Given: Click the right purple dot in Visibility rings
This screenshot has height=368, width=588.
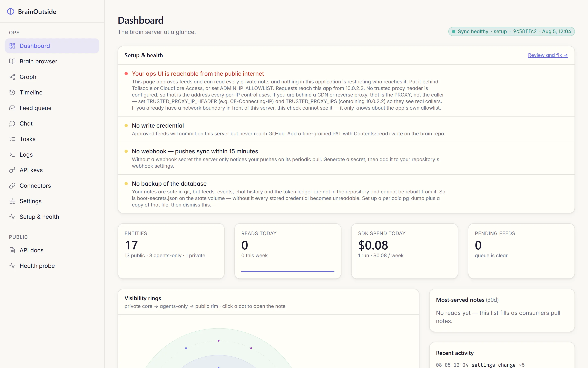Looking at the screenshot, I should point(251,348).
